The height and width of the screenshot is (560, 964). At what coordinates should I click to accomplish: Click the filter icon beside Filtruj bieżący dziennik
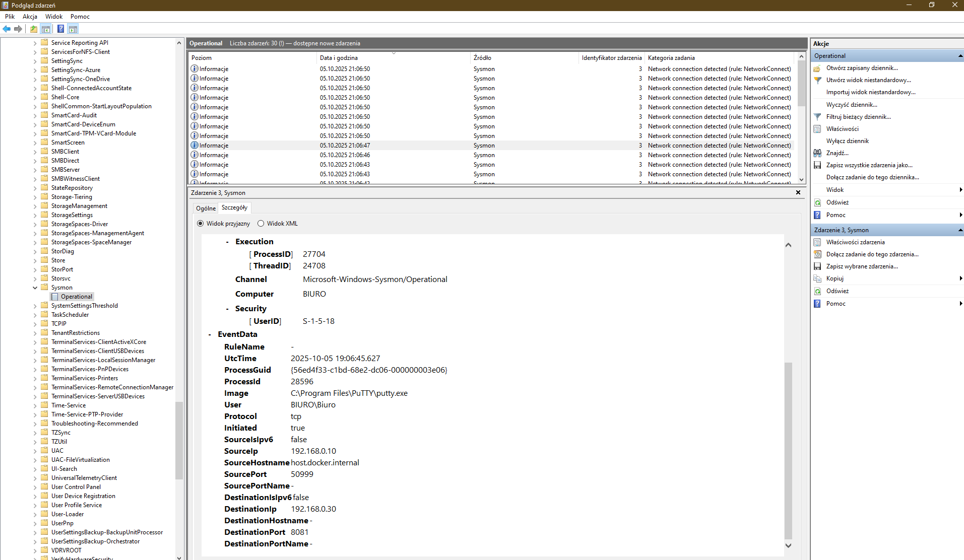pos(817,117)
